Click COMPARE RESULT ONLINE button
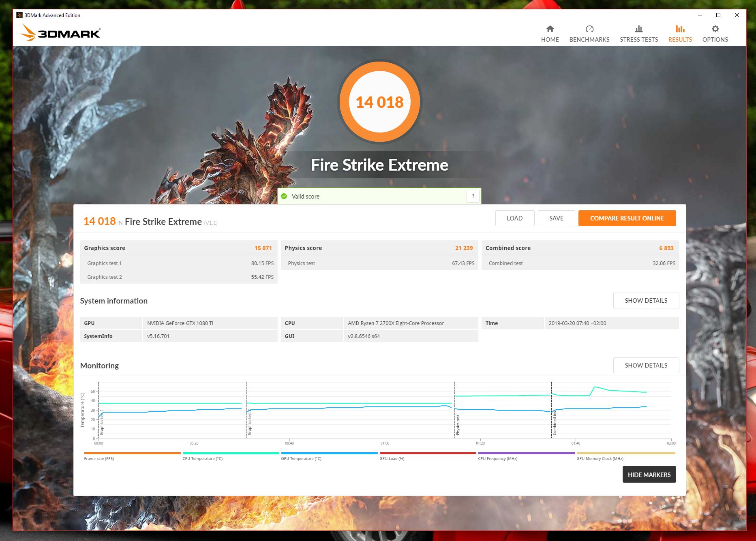This screenshot has width=756, height=541. (627, 218)
